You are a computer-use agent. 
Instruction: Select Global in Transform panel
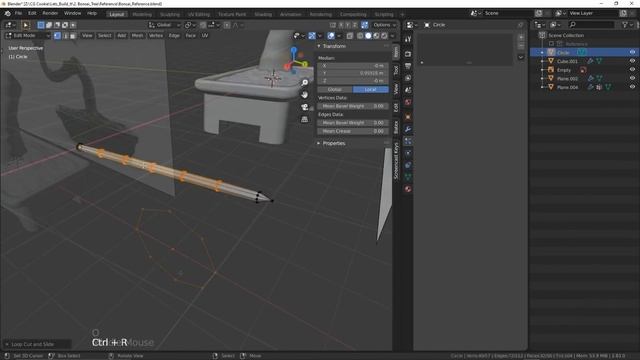click(335, 89)
